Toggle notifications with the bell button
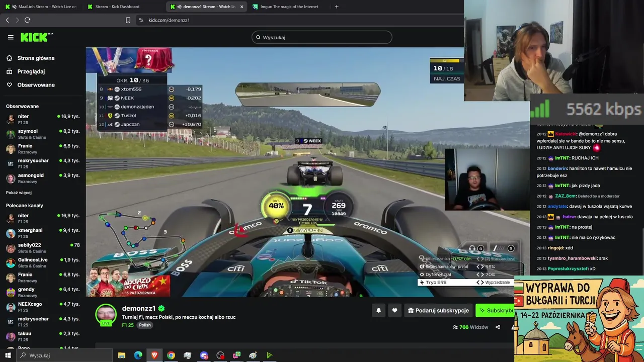644x362 pixels. tap(379, 311)
